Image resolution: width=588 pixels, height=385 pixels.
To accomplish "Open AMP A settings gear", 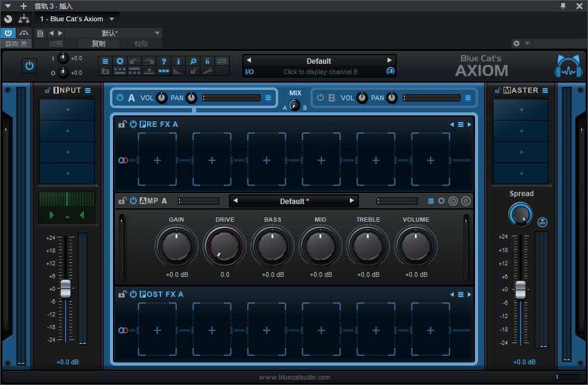I will (442, 201).
